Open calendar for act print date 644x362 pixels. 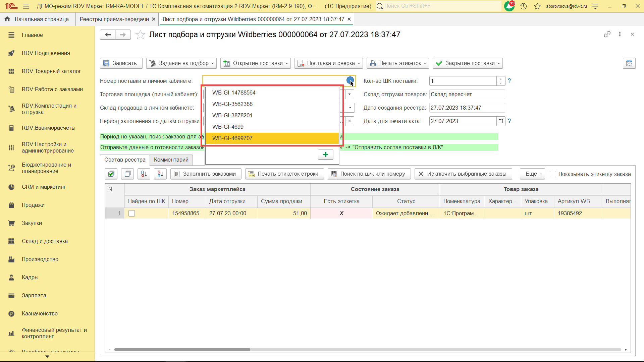coord(500,121)
